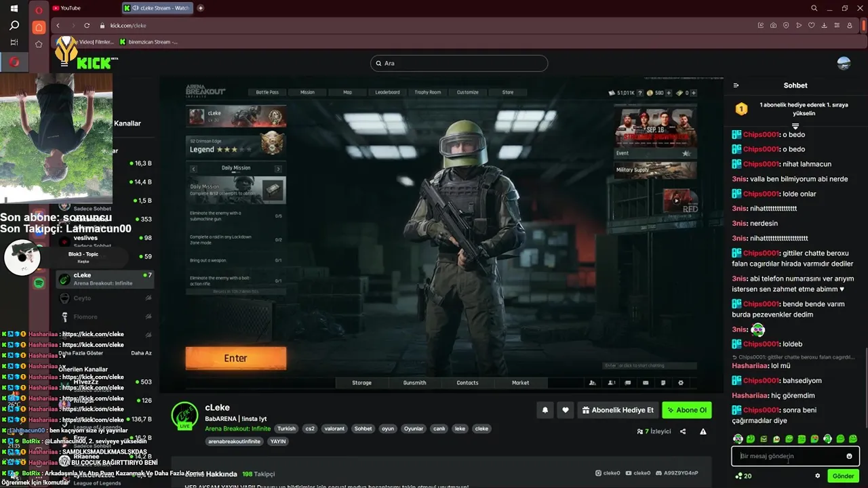Open the Discord invite link A99Z9YG4nP
868x488 pixels.
pos(676,473)
